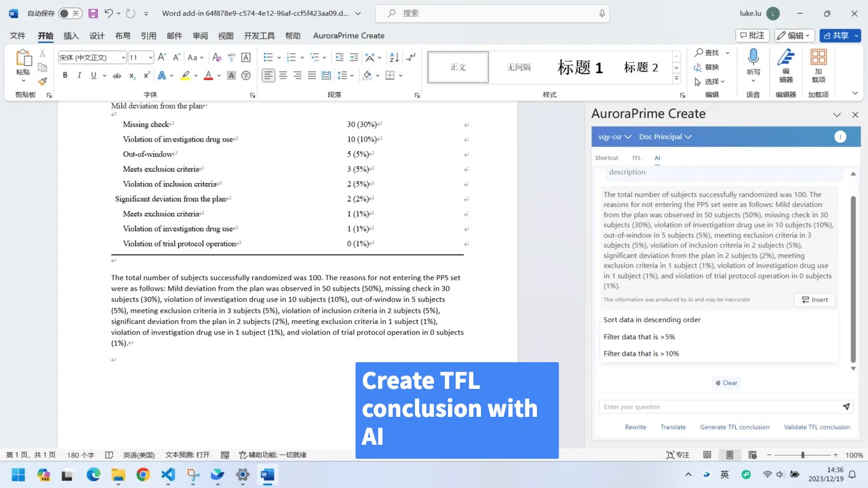Center-align the paragraph
Image resolution: width=868 pixels, height=488 pixels.
(283, 76)
